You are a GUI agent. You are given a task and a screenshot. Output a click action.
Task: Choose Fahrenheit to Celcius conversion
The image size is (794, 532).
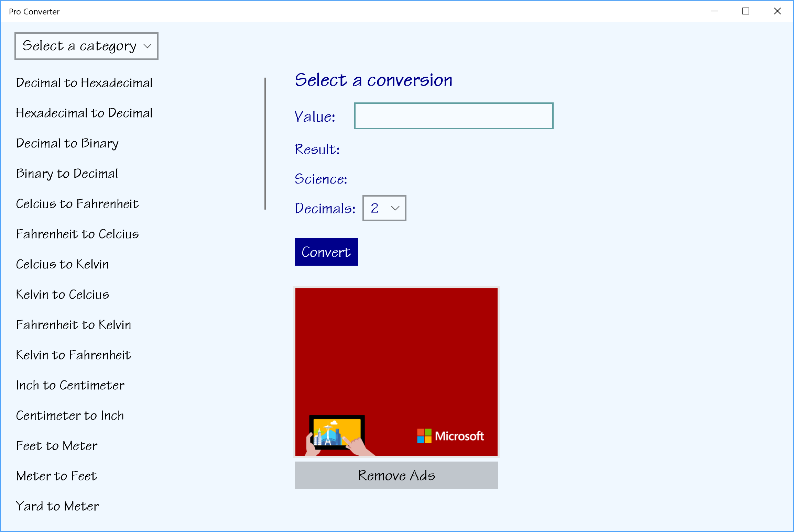[x=77, y=234]
